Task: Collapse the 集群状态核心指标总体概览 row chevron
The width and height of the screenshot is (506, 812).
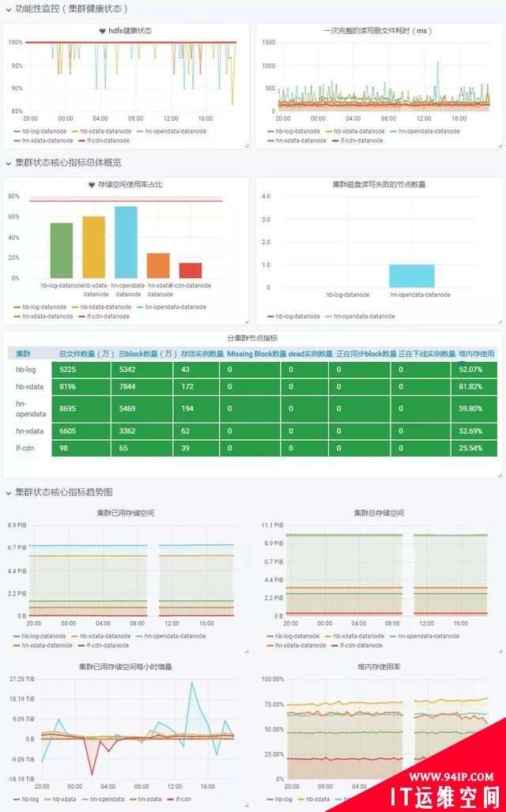Action: pos(8,164)
